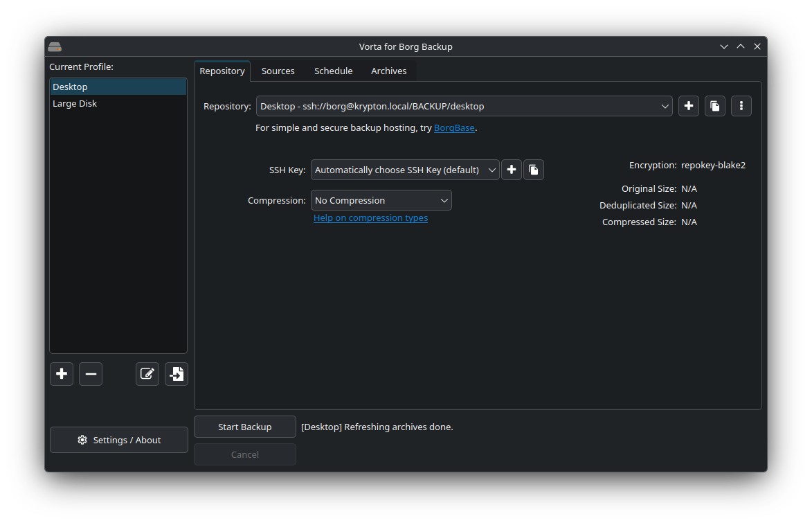Image resolution: width=812 pixels, height=525 pixels.
Task: Switch to the Sources tab
Action: click(278, 70)
